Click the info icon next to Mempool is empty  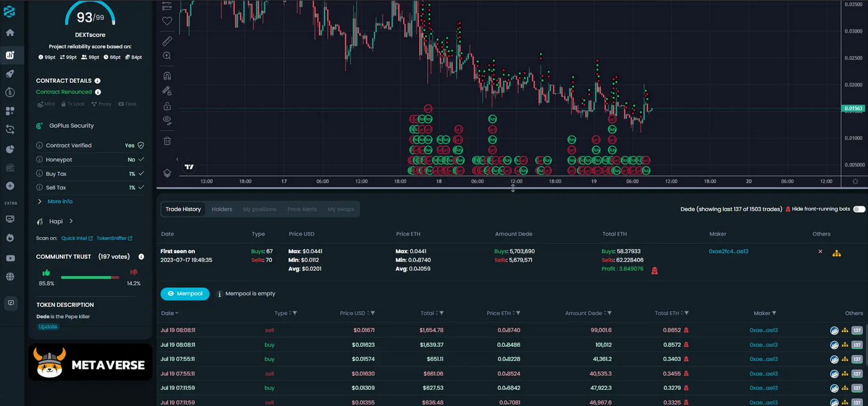click(x=219, y=294)
